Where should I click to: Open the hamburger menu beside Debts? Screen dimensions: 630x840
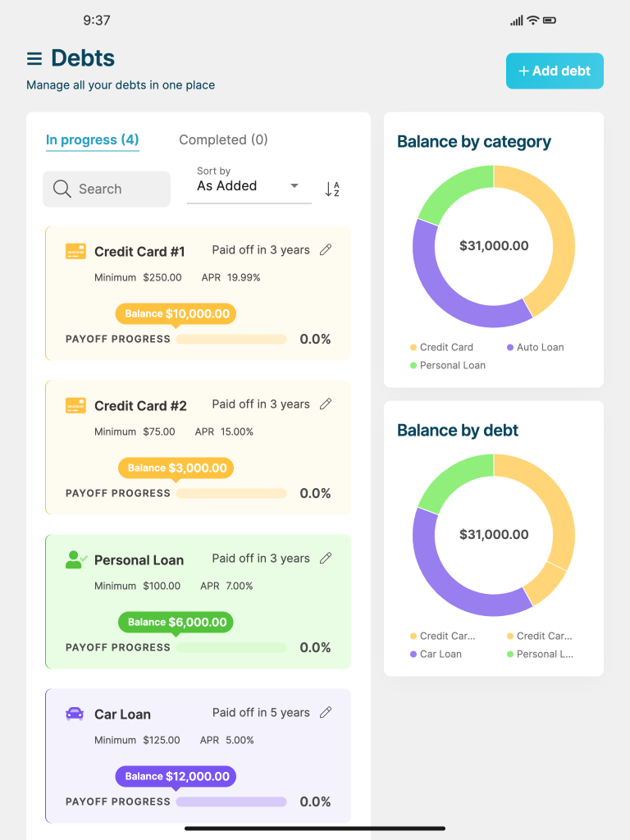(x=34, y=58)
